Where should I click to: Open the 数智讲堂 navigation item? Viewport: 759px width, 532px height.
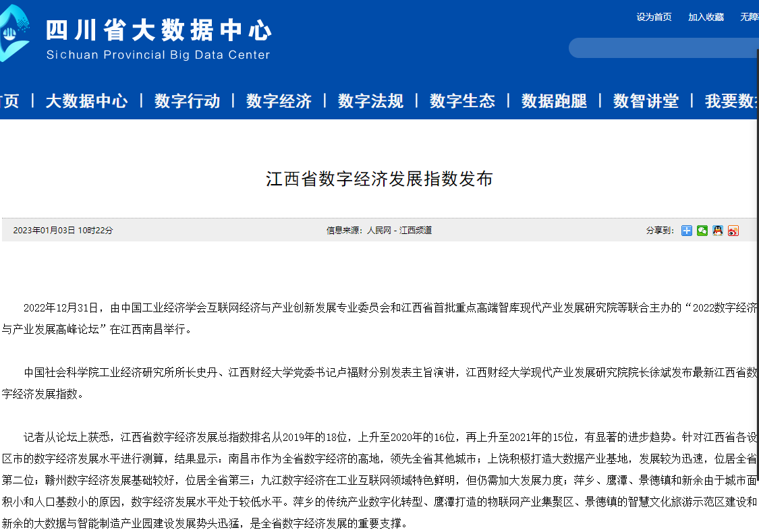tap(646, 101)
